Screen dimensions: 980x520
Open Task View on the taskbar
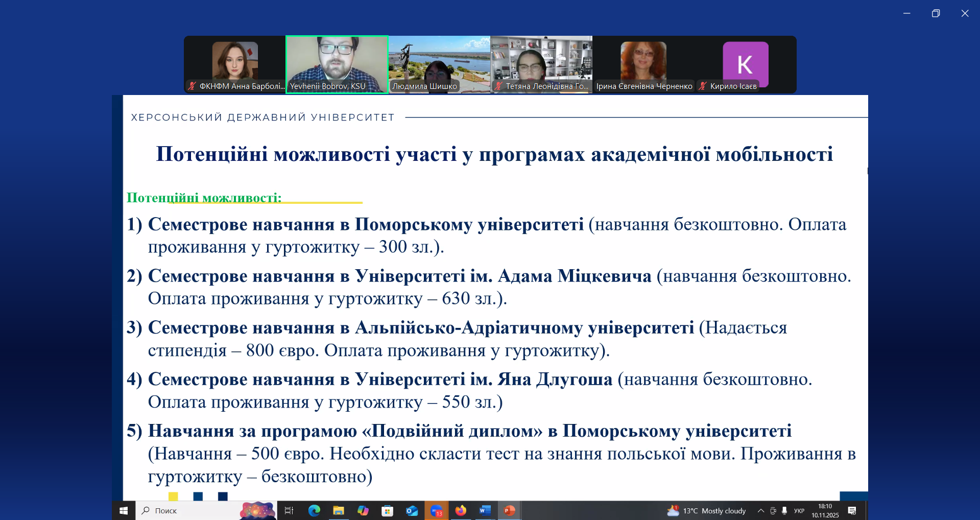click(290, 510)
